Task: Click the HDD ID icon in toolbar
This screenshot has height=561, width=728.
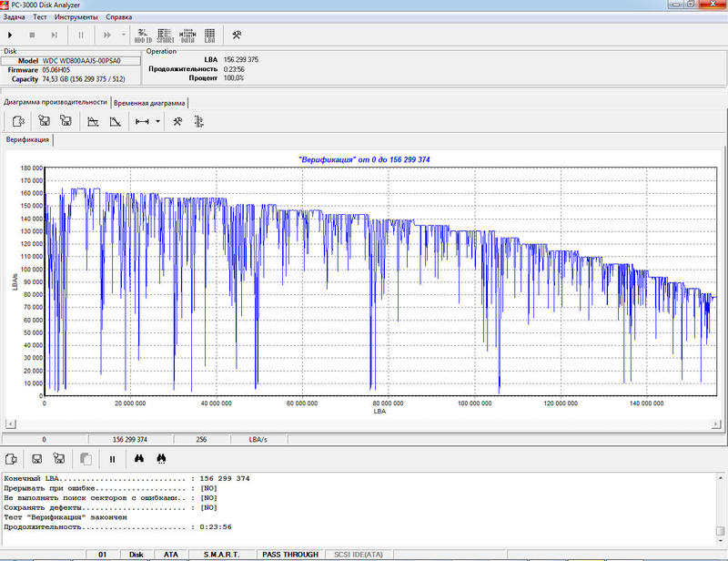Action: [x=143, y=35]
